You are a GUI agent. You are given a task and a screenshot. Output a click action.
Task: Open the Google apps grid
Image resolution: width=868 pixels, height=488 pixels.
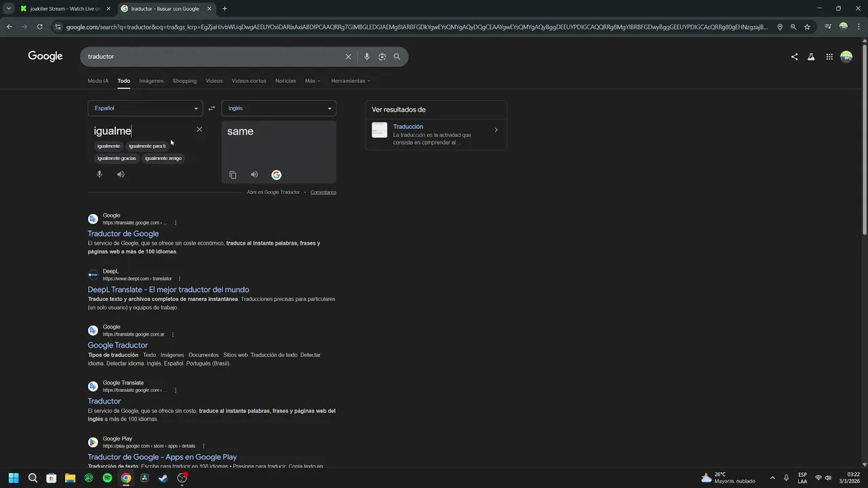click(x=829, y=57)
